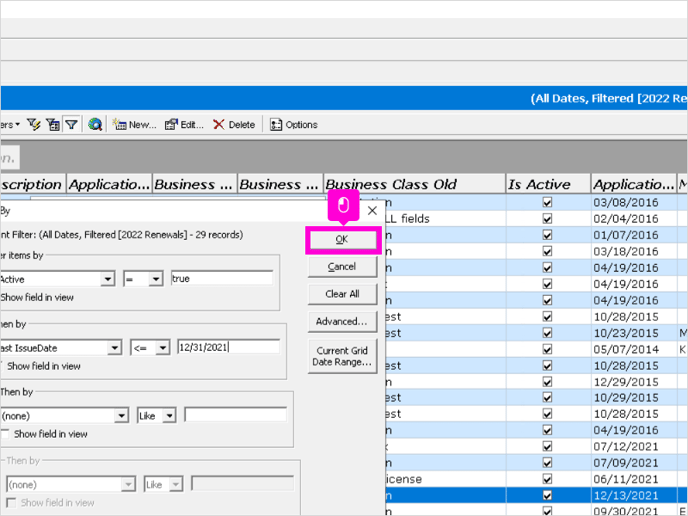Select the 03/18/2016 date cell
Image resolution: width=688 pixels, height=516 pixels.
click(x=634, y=251)
